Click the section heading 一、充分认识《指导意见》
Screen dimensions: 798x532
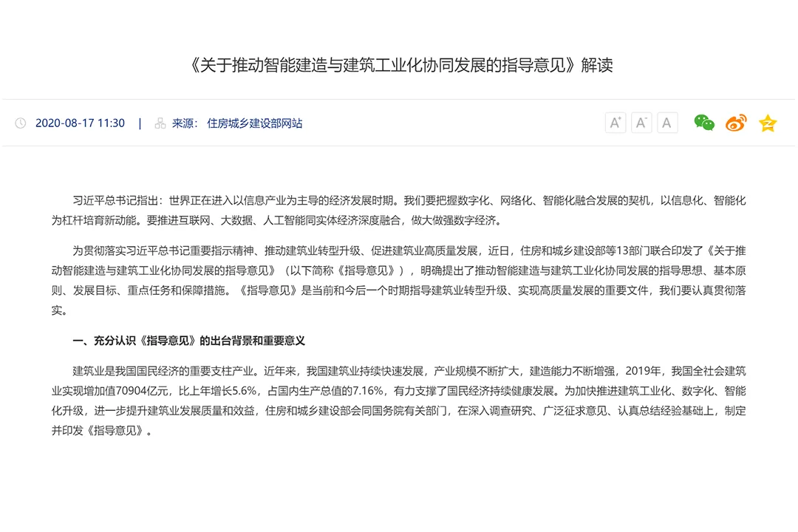[x=188, y=341]
